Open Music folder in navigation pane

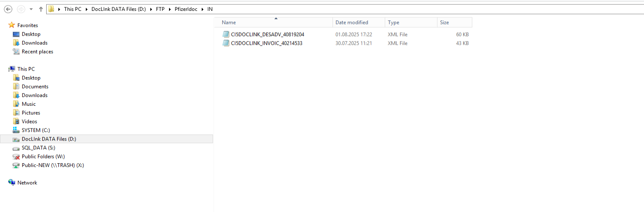click(29, 104)
